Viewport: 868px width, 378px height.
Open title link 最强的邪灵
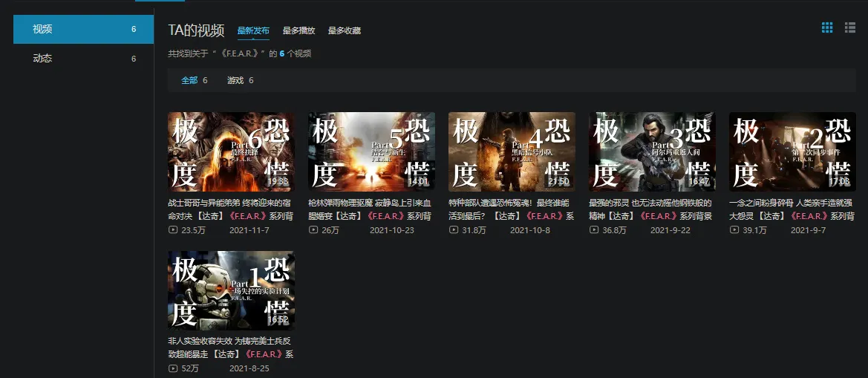point(651,209)
